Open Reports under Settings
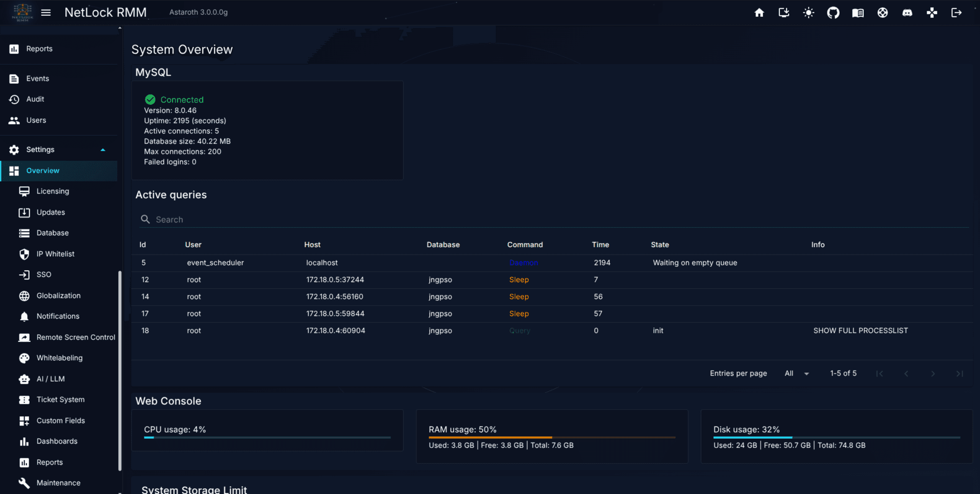The width and height of the screenshot is (980, 494). click(x=59, y=462)
